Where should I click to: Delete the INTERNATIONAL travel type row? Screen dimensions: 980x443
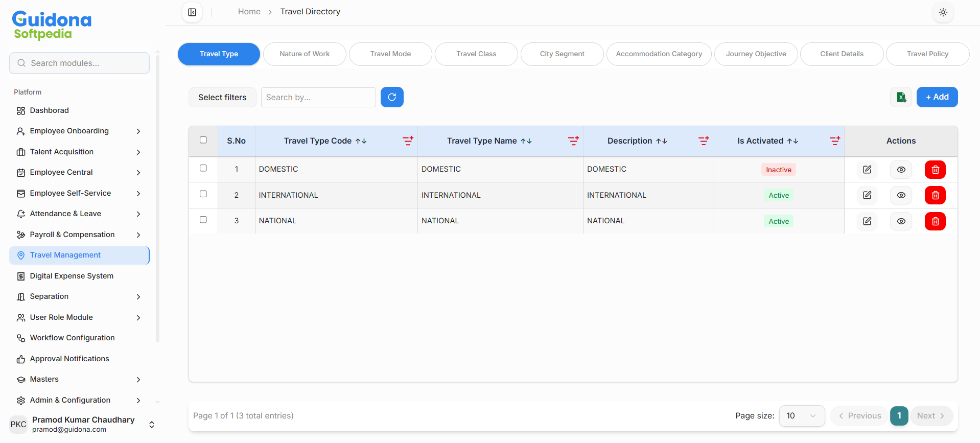(x=935, y=195)
